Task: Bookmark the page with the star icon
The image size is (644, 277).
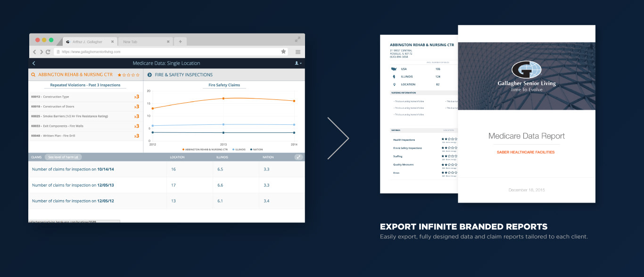Action: tap(283, 51)
